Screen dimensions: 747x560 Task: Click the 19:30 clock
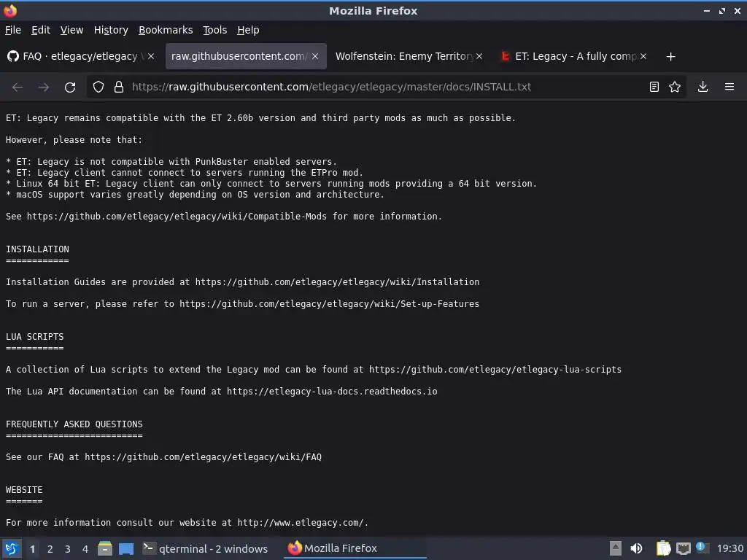point(729,548)
